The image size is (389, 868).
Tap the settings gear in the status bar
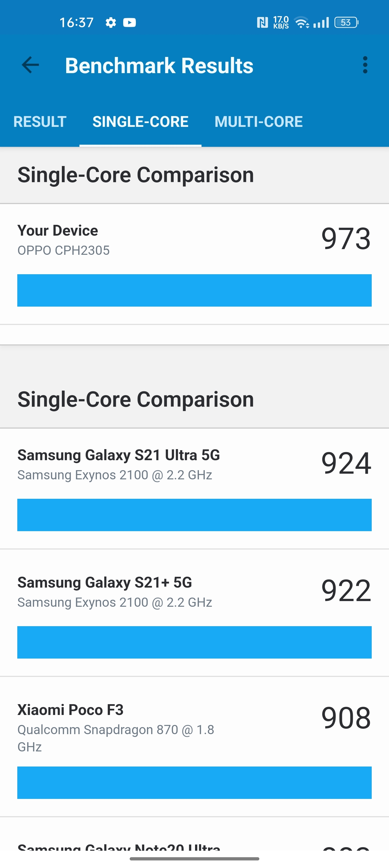click(110, 22)
